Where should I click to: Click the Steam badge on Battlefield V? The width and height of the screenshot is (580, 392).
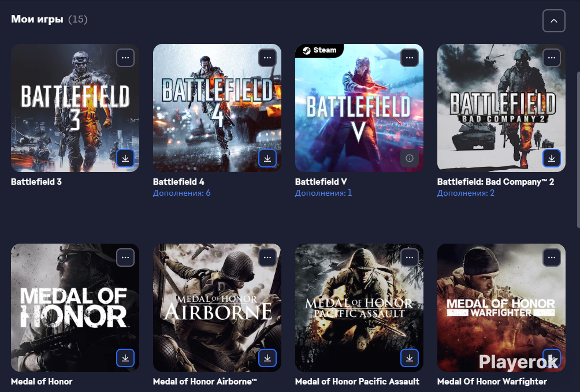319,50
